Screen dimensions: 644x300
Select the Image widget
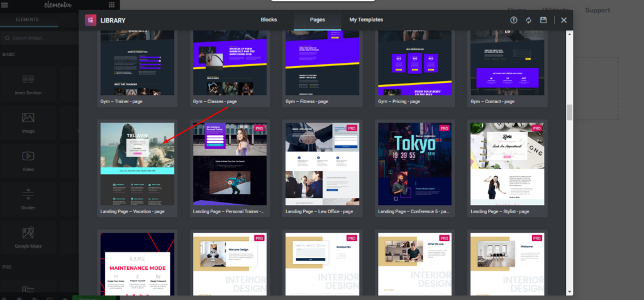[x=28, y=123]
